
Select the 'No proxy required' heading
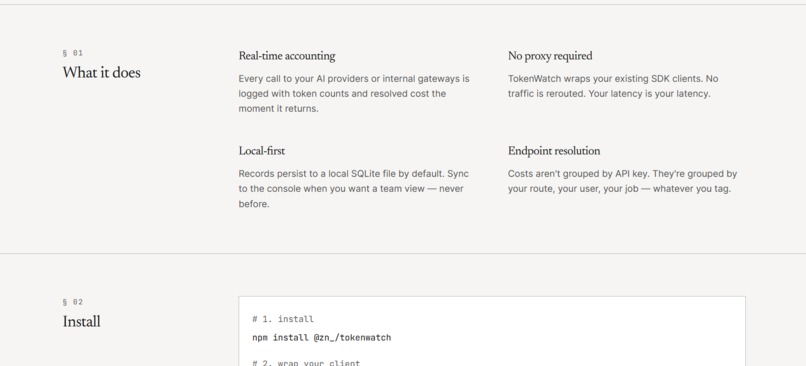click(550, 56)
